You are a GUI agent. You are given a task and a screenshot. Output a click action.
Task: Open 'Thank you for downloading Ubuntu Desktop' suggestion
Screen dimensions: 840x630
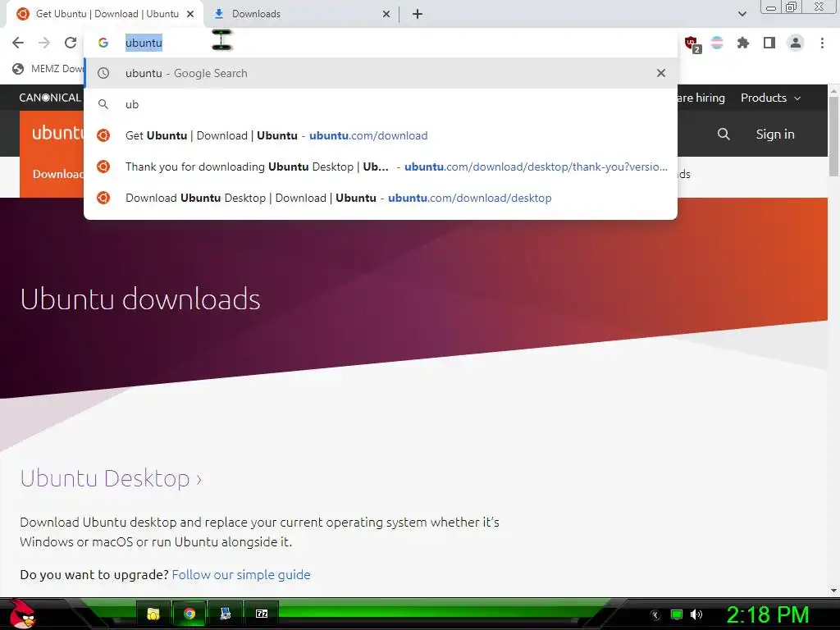381,167
